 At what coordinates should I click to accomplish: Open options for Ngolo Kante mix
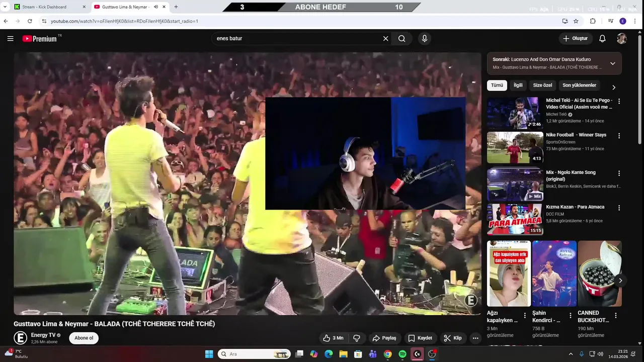click(619, 173)
